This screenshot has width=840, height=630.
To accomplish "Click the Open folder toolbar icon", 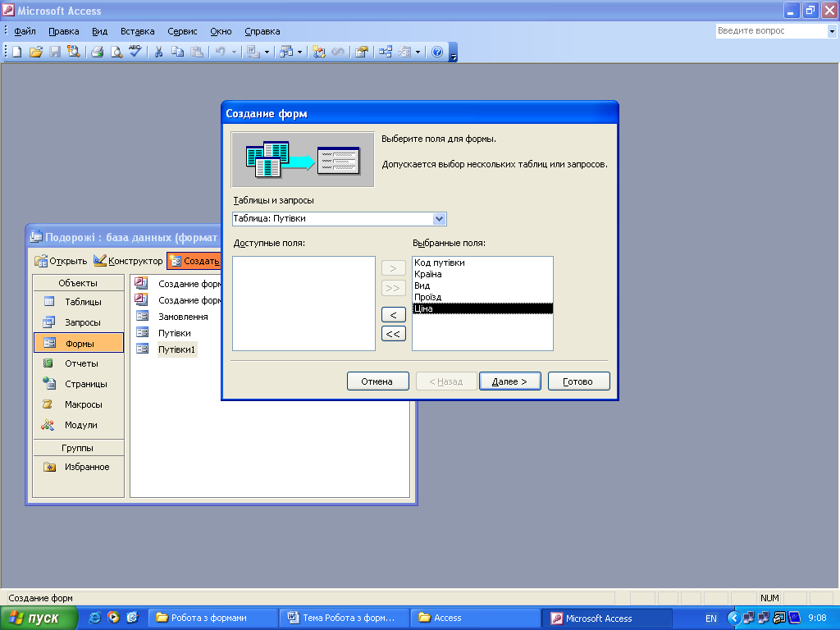I will [x=36, y=52].
